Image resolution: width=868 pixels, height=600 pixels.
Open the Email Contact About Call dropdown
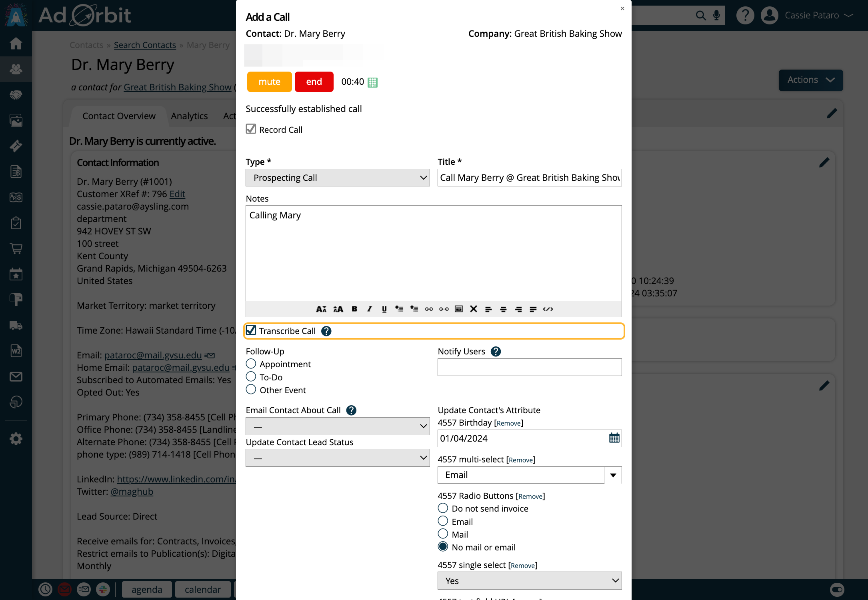pos(338,426)
